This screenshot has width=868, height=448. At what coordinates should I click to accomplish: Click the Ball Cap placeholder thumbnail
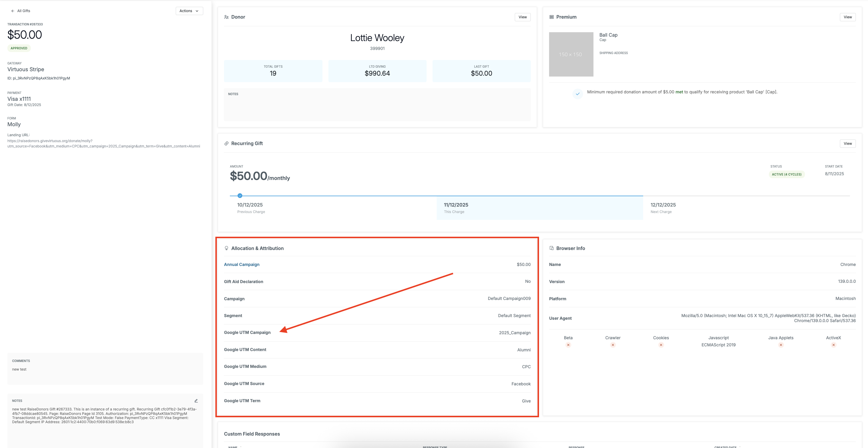pos(571,54)
